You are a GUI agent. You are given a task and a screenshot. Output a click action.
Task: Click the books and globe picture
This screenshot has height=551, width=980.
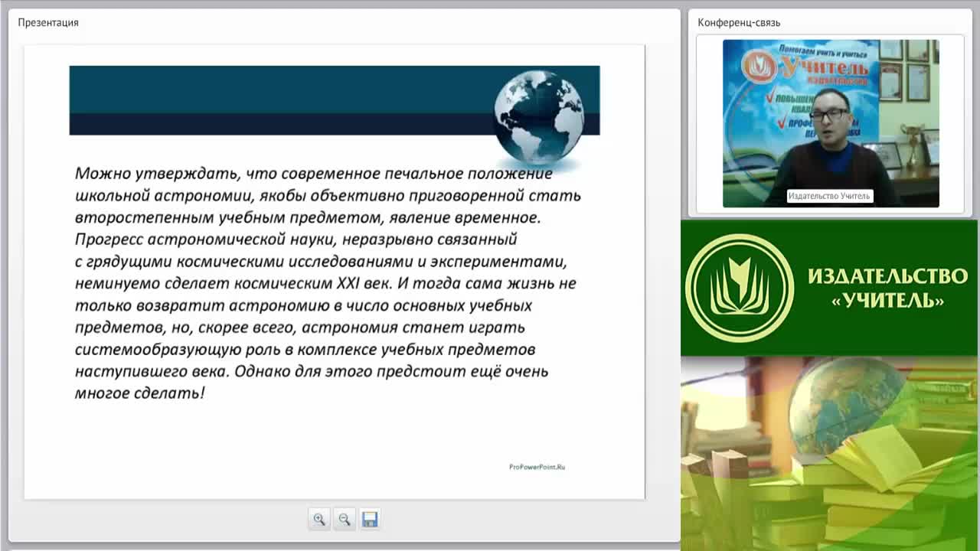(x=829, y=453)
